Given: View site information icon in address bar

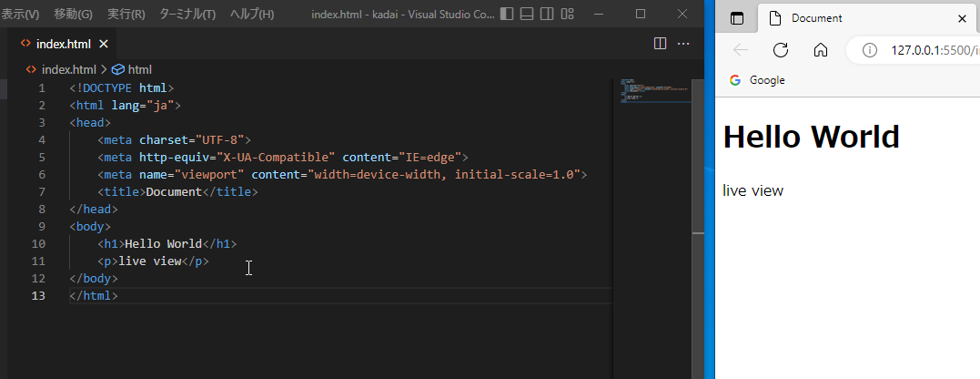Looking at the screenshot, I should 869,50.
